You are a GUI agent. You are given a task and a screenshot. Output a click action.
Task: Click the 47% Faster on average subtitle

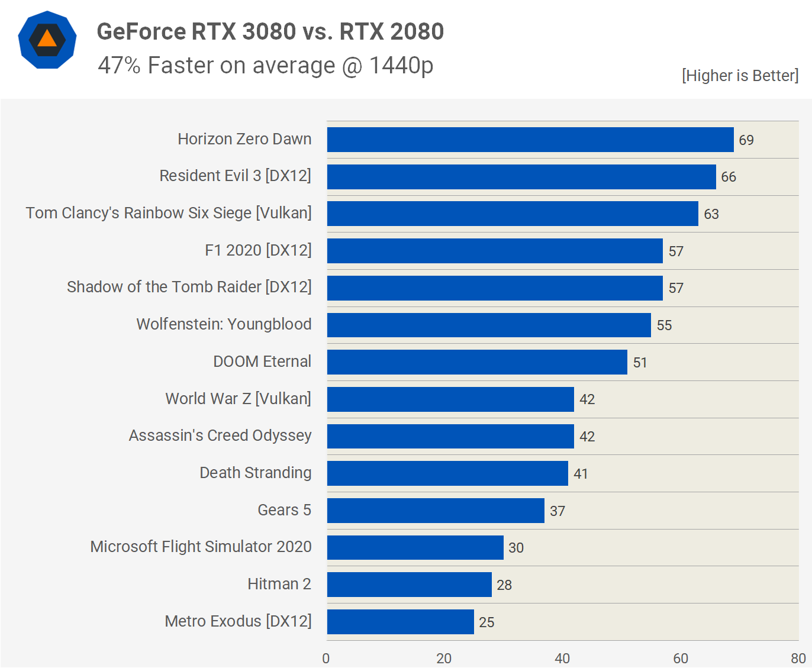(x=265, y=66)
